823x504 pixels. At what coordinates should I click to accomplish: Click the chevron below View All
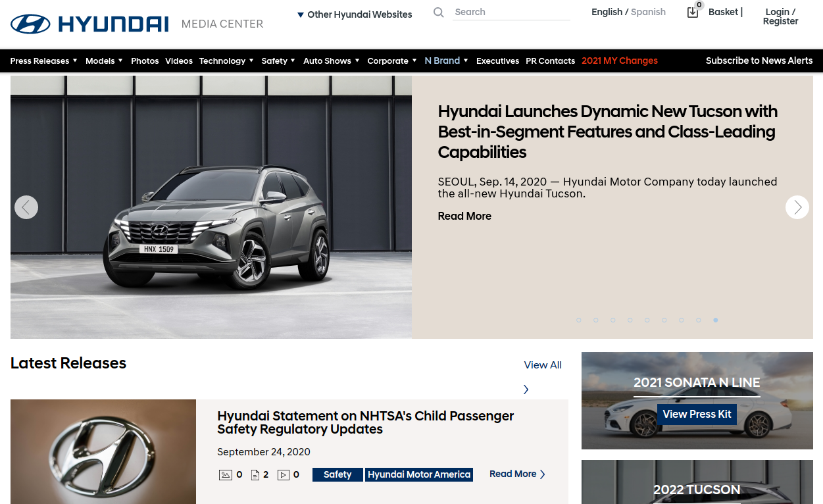(526, 390)
